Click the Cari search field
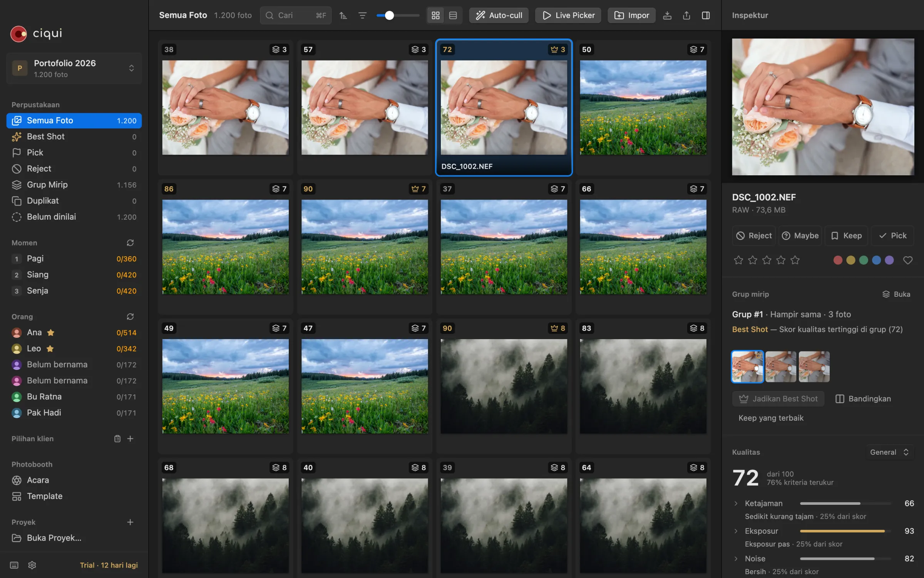 pyautogui.click(x=295, y=15)
